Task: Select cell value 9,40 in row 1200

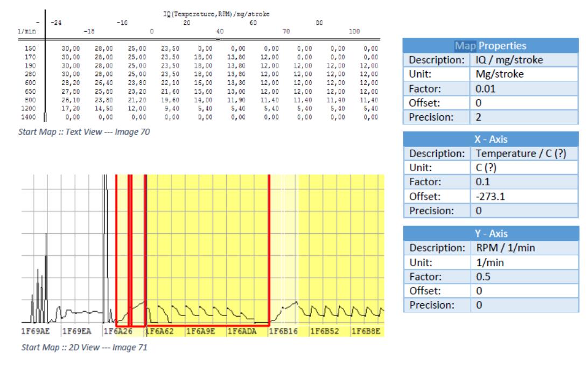Action: [172, 108]
